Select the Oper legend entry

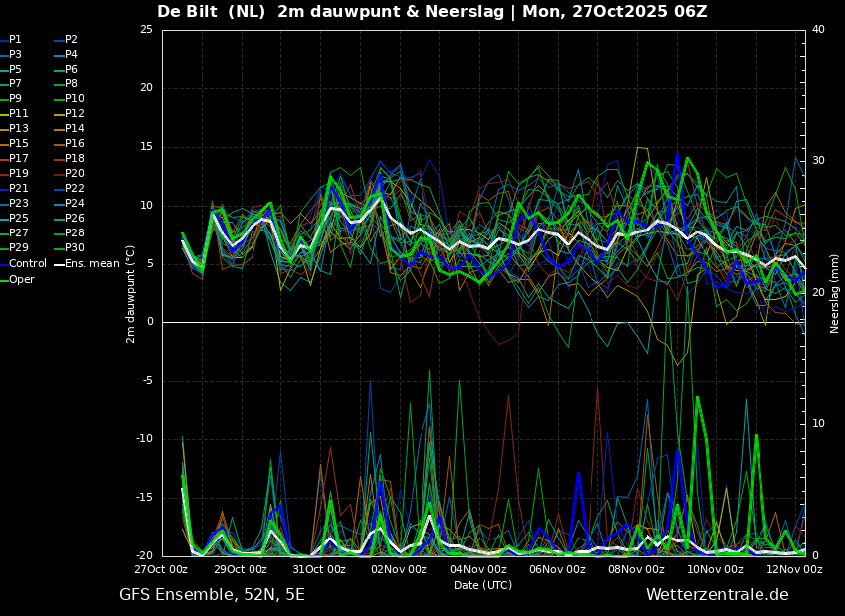tap(17, 279)
